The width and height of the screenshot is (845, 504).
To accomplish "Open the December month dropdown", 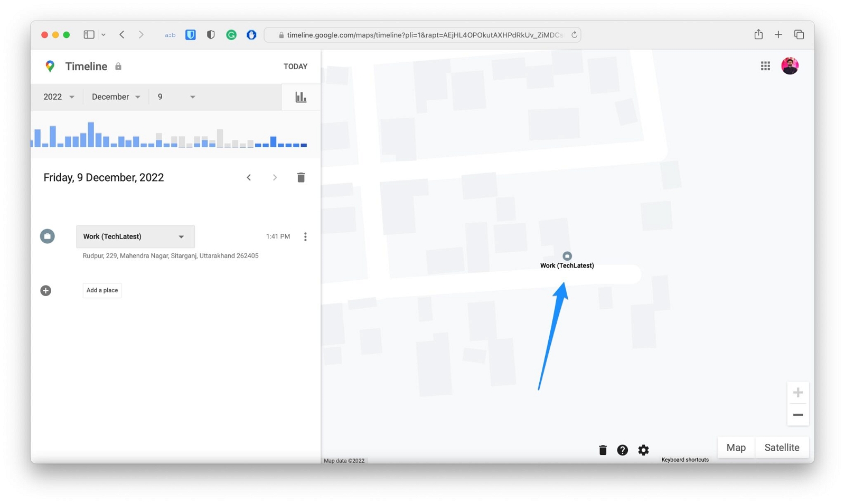I will (116, 97).
